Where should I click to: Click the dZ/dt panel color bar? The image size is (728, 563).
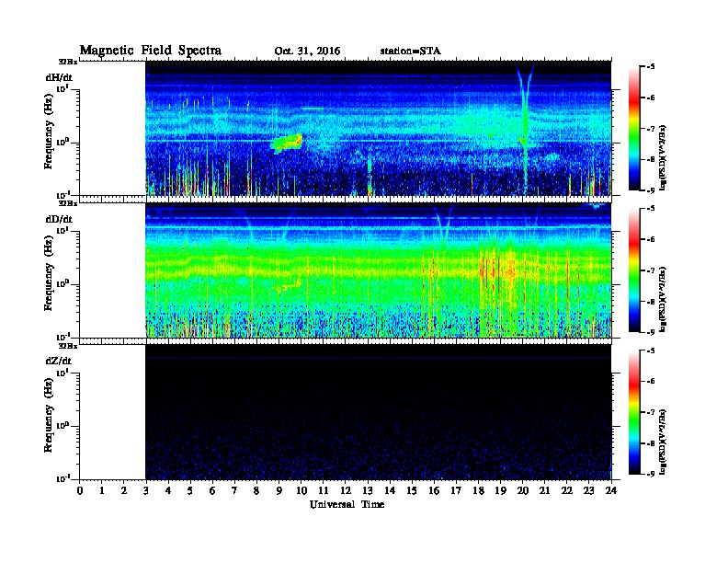coord(634,412)
